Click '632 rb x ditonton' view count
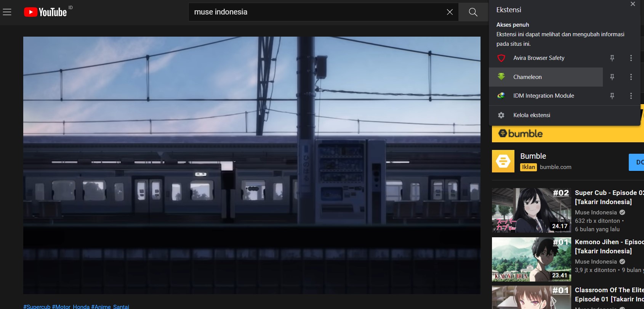The image size is (644, 309). 598,221
